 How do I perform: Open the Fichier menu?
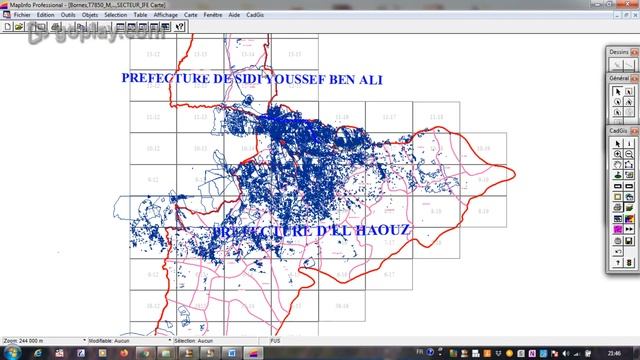pyautogui.click(x=22, y=15)
